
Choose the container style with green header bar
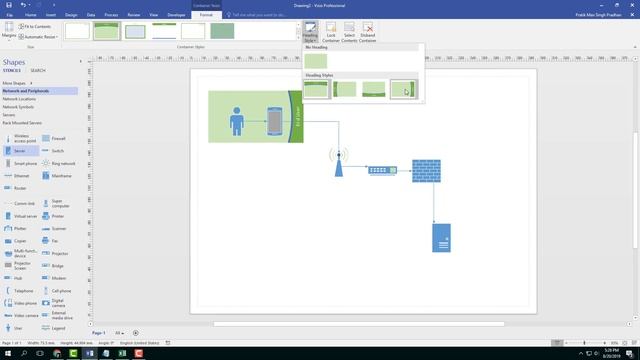[107, 31]
